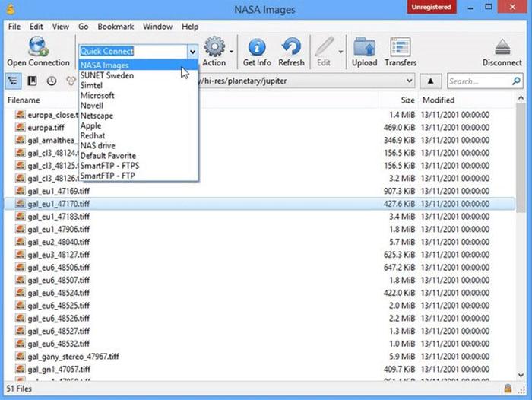This screenshot has width=532, height=400.
Task: Open the Help menu
Action: [x=190, y=27]
